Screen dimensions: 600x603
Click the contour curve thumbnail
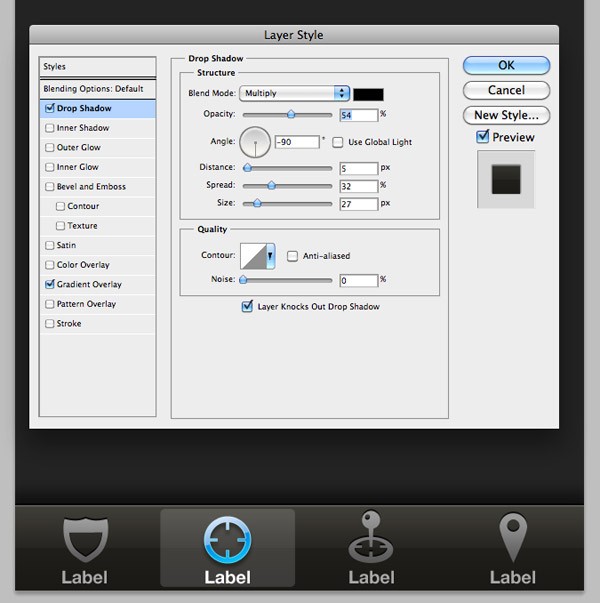click(253, 256)
